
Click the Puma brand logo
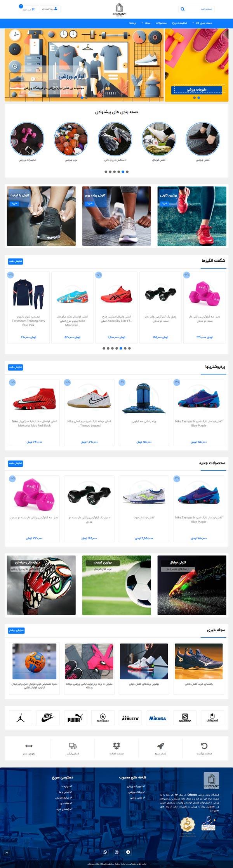coord(75,718)
